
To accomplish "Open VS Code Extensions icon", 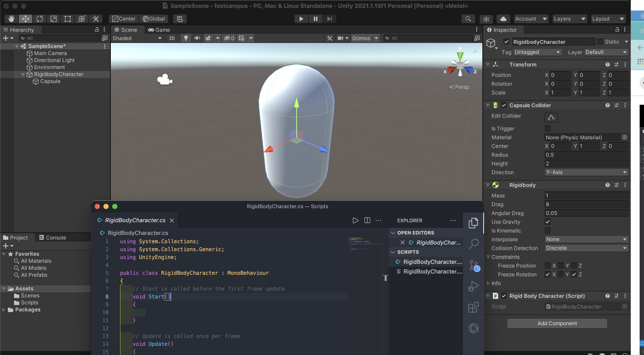I will click(473, 307).
